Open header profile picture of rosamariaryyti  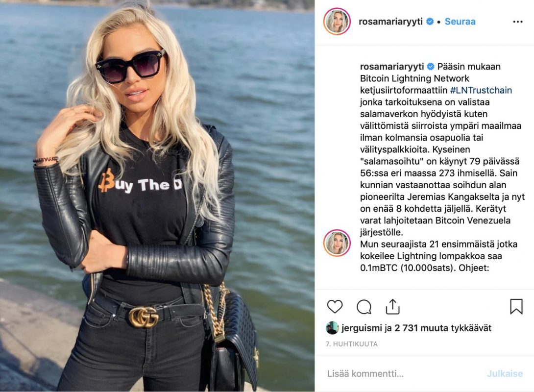(x=337, y=22)
